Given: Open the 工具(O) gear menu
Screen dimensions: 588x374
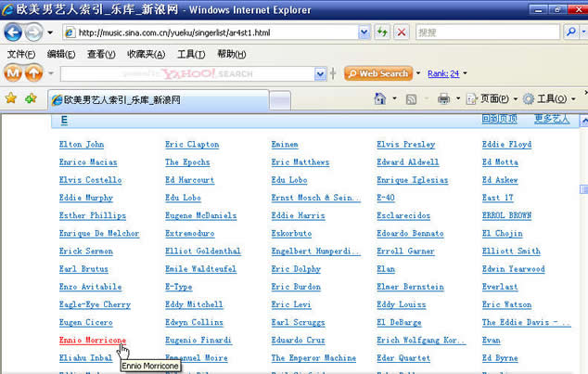Looking at the screenshot, I should click(x=549, y=98).
